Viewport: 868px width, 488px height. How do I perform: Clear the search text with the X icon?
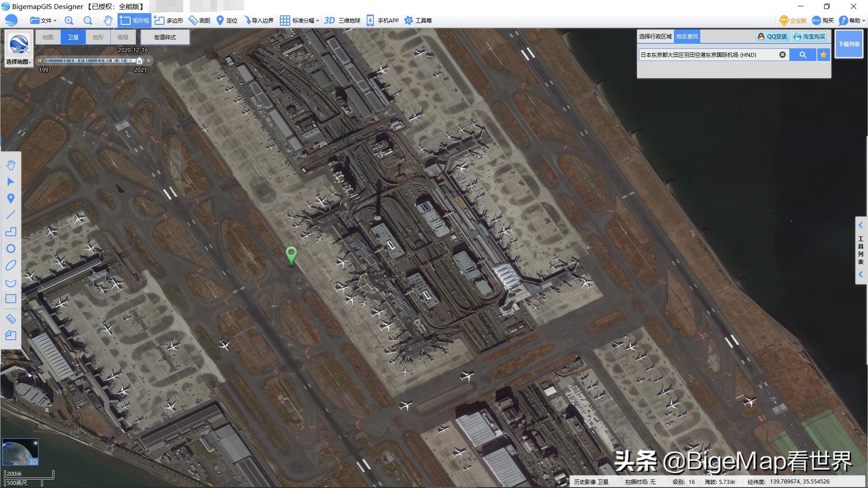pyautogui.click(x=783, y=55)
